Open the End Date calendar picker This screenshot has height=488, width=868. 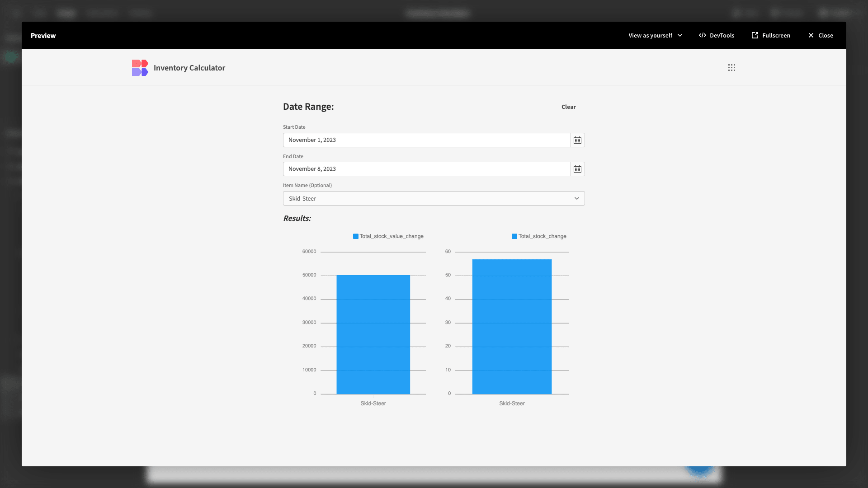[x=577, y=169]
